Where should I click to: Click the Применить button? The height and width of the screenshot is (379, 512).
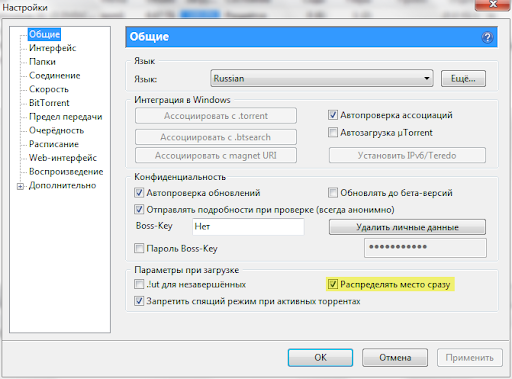coord(469,358)
